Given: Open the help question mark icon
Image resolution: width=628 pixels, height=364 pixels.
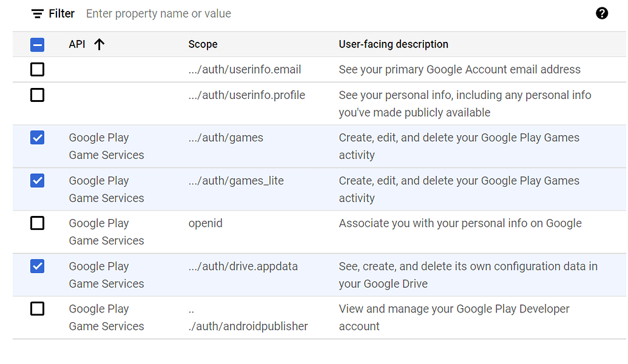Looking at the screenshot, I should click(602, 13).
